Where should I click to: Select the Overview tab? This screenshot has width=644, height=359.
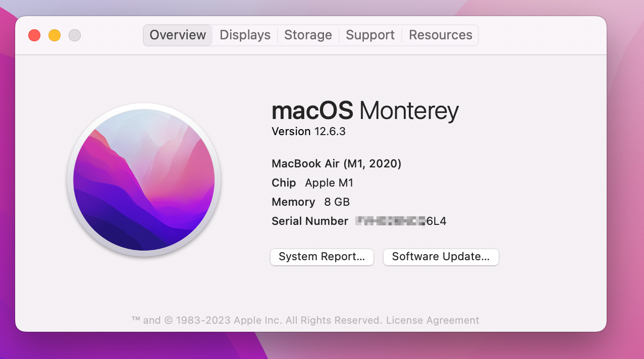[x=178, y=35]
